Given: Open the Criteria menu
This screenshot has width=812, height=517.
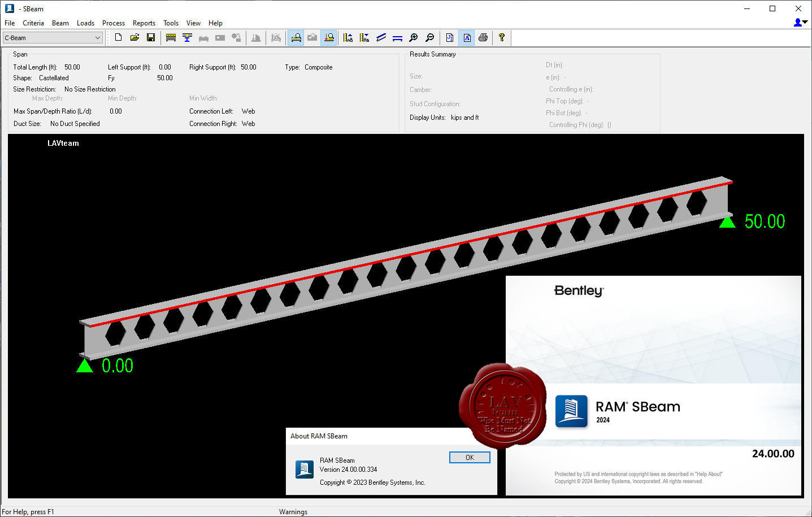Looking at the screenshot, I should [x=33, y=23].
